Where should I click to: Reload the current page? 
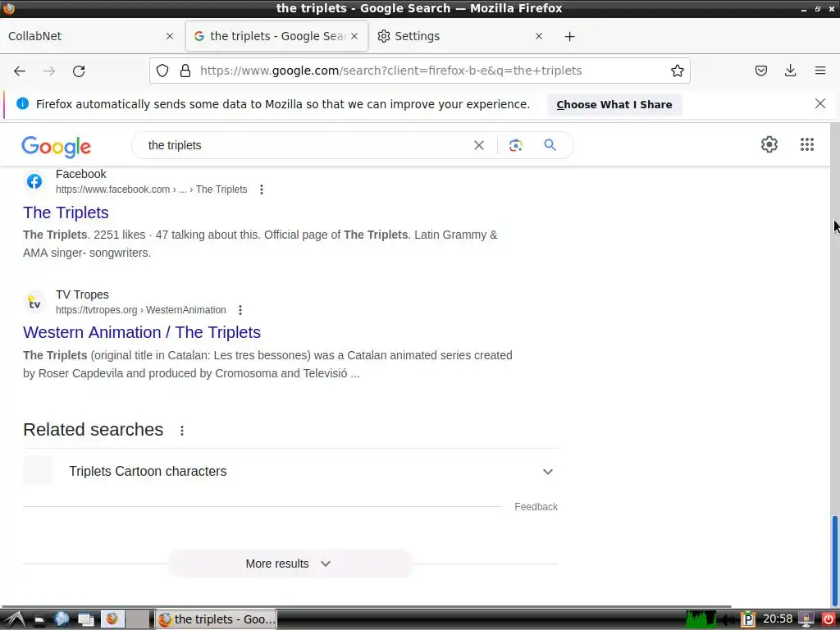79,71
